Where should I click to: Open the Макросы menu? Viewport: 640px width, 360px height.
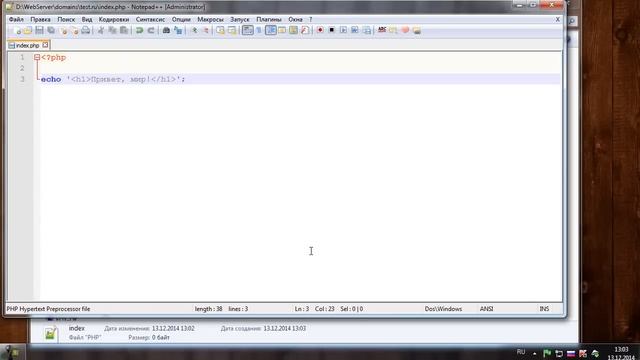(x=210, y=19)
